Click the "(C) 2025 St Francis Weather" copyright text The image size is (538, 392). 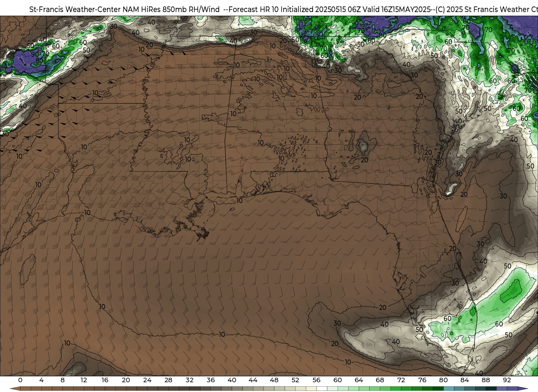[482, 10]
